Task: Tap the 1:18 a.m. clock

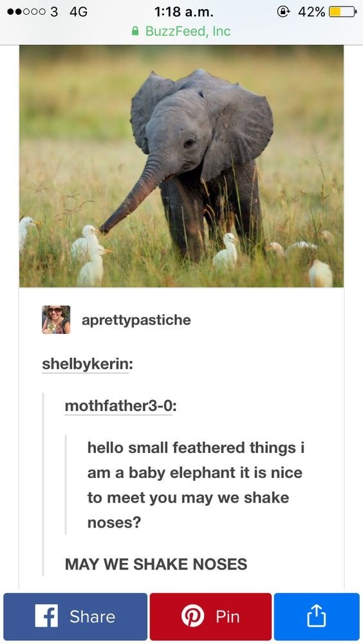Action: (184, 12)
